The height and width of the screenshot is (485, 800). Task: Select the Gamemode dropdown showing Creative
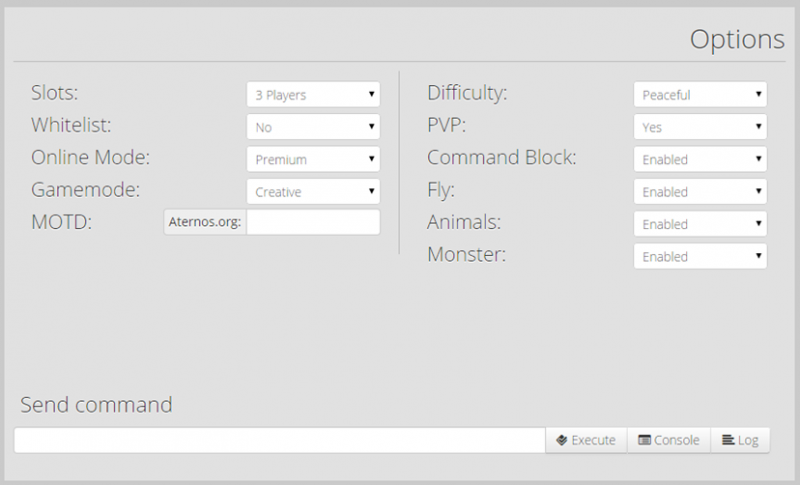click(313, 191)
